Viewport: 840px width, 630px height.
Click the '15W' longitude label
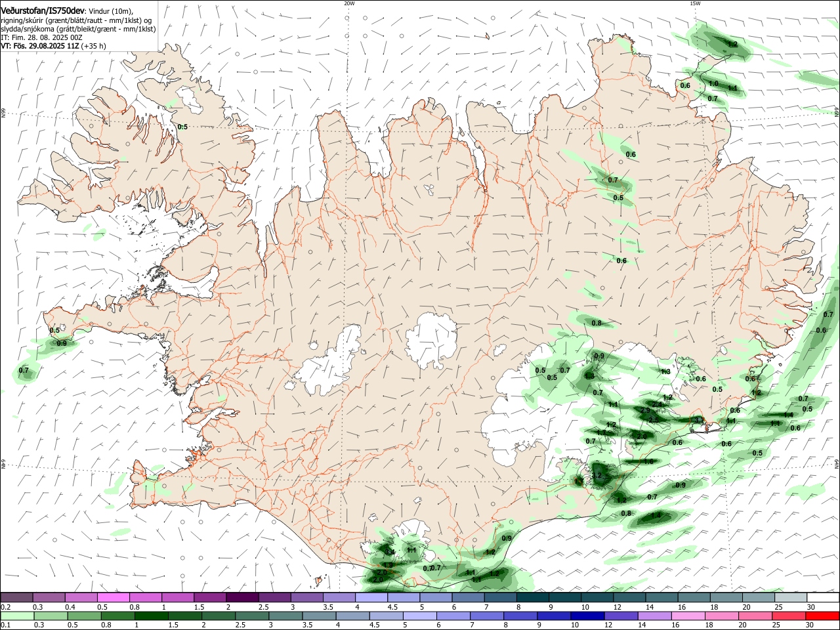(x=694, y=3)
